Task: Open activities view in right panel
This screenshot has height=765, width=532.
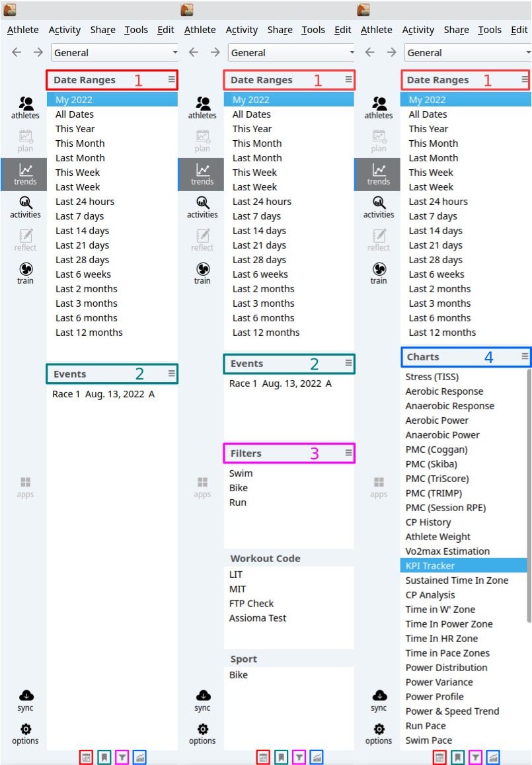Action: [379, 208]
